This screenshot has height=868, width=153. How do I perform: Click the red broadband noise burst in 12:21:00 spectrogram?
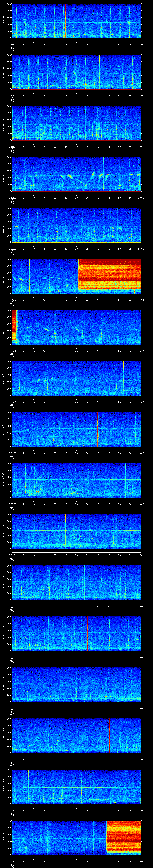[110, 276]
